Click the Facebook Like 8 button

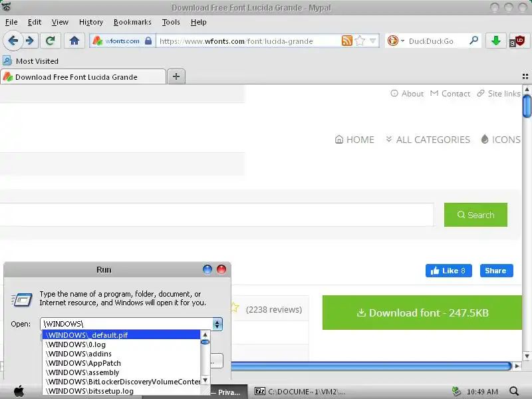(x=448, y=271)
